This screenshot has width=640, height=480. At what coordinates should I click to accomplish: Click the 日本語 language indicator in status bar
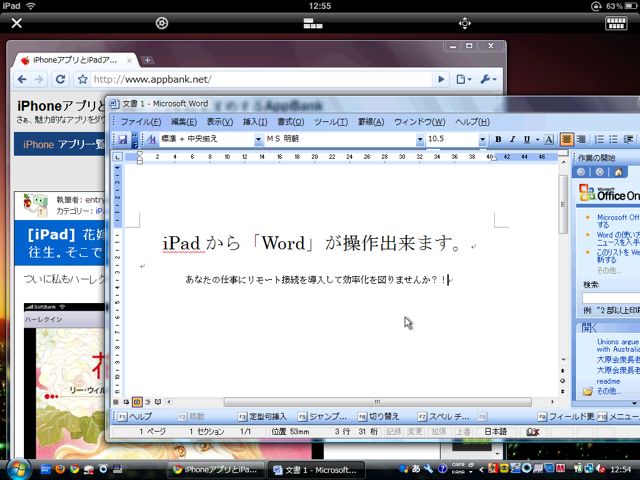coord(496,431)
